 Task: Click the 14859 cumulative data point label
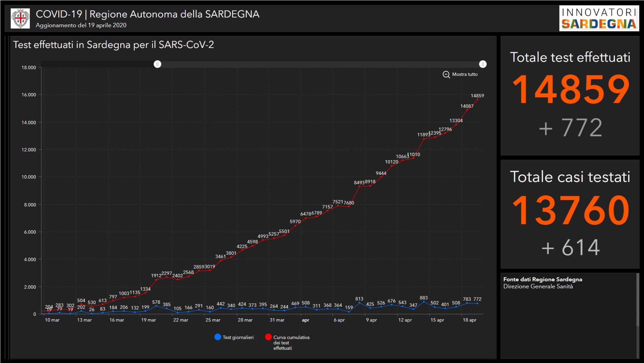477,96
